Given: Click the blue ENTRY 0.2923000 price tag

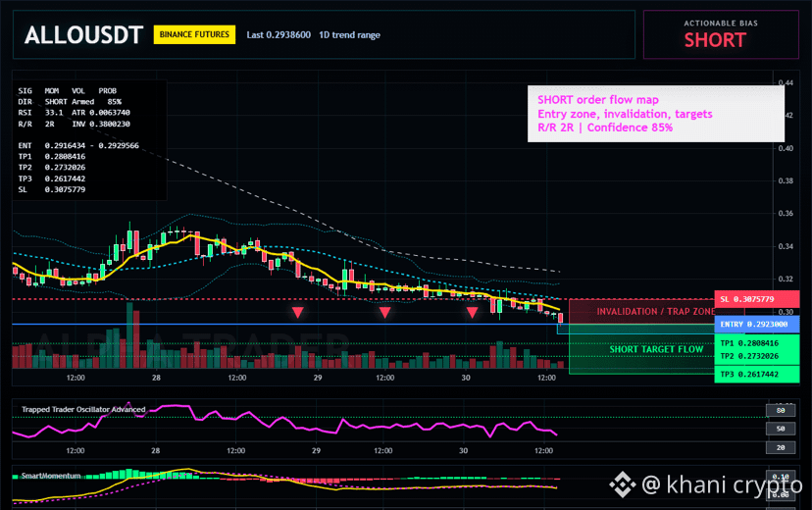Looking at the screenshot, I should tap(756, 324).
